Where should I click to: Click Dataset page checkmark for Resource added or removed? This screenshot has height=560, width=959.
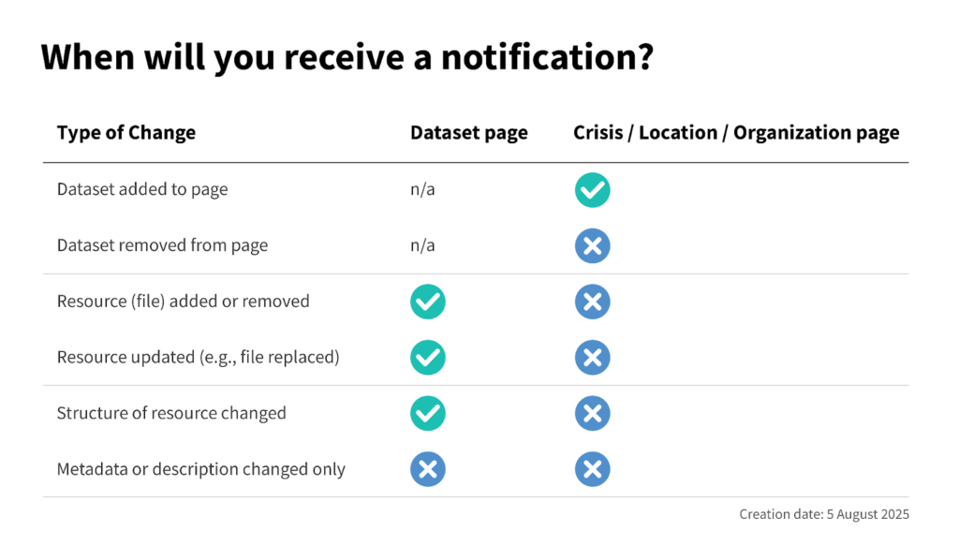pos(428,302)
